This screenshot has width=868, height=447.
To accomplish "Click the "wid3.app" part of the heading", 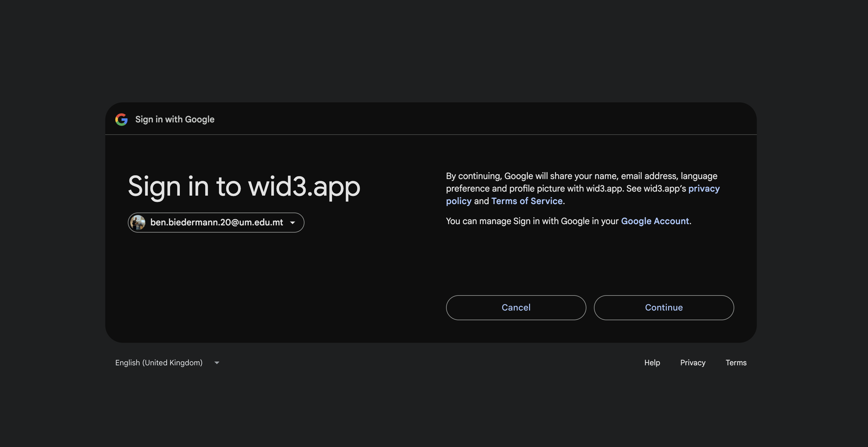I will pyautogui.click(x=304, y=186).
